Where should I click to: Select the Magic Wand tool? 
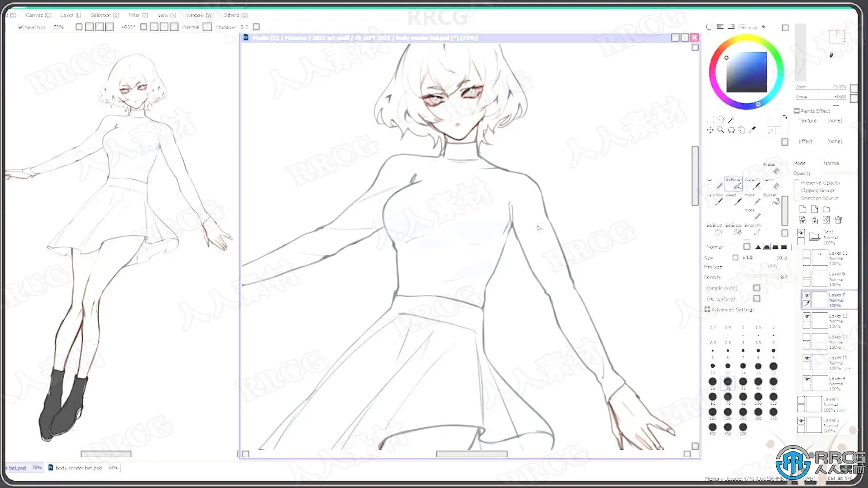(x=731, y=120)
